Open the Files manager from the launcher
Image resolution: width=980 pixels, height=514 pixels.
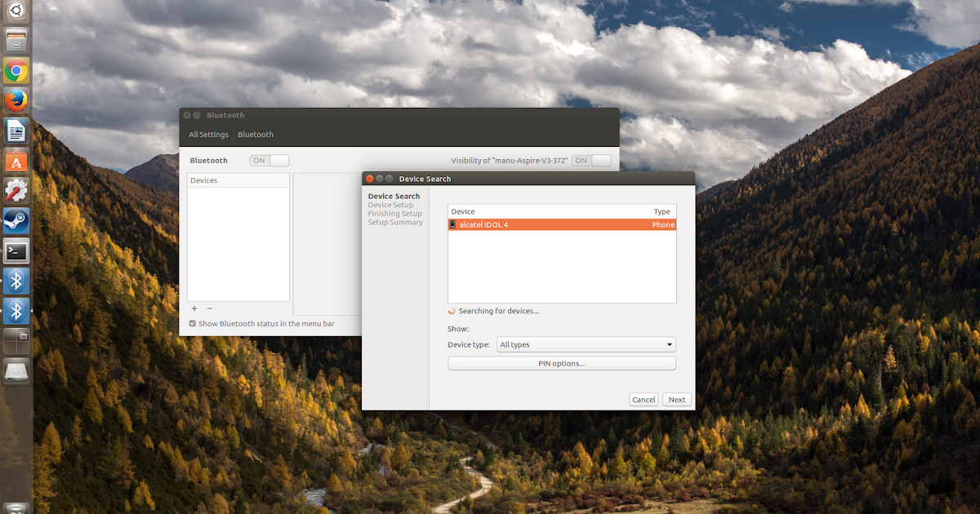point(16,40)
